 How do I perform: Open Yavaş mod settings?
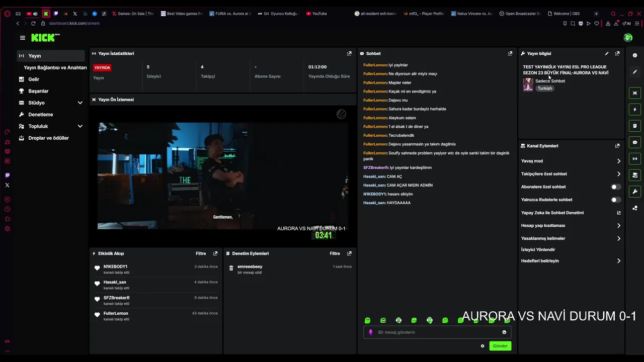[x=571, y=161]
